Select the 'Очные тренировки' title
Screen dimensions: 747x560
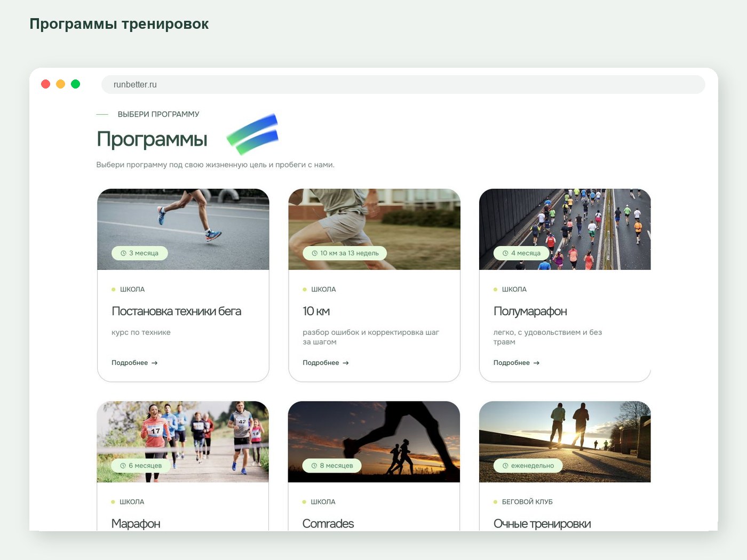(x=542, y=524)
